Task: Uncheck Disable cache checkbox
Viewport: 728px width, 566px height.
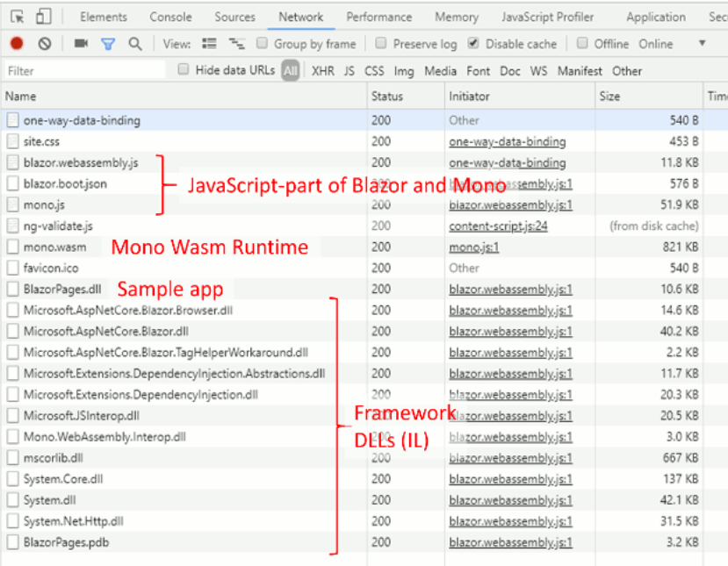Action: (473, 43)
